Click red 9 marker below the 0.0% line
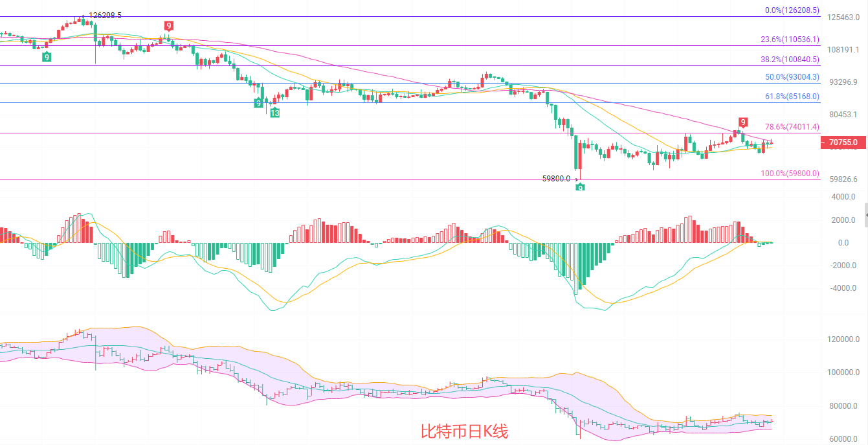The height and width of the screenshot is (445, 868). pos(169,26)
